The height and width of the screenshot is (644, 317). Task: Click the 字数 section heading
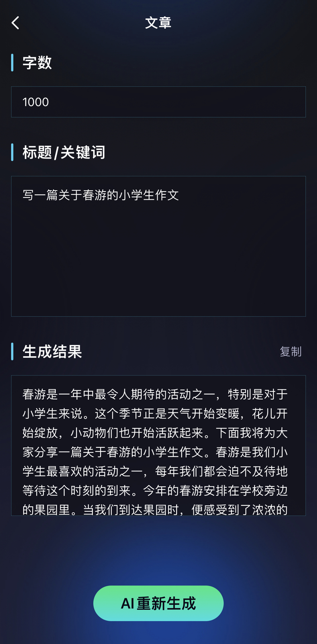pyautogui.click(x=37, y=62)
